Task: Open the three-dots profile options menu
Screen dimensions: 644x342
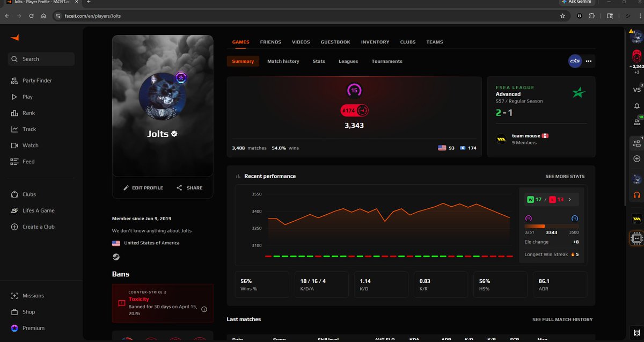Action: point(589,61)
